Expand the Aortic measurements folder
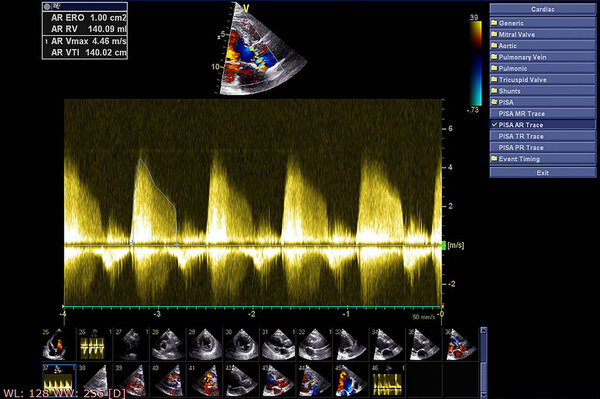600x399 pixels. pyautogui.click(x=542, y=46)
